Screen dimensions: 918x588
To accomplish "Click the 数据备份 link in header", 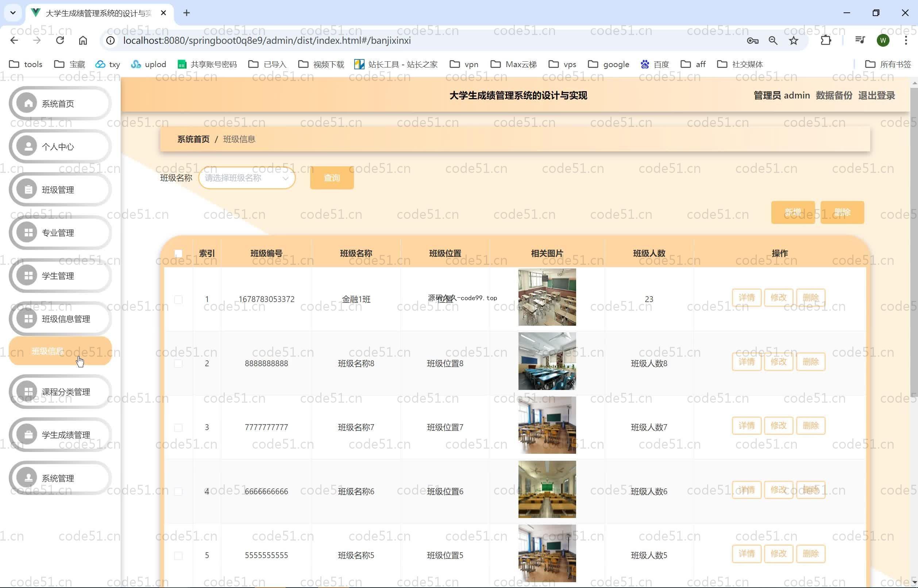I will (x=834, y=96).
